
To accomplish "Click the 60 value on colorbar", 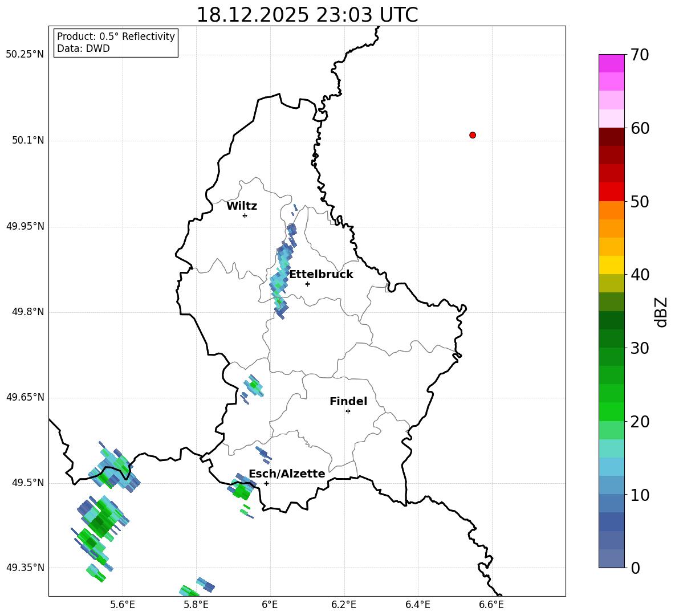I will click(x=640, y=128).
